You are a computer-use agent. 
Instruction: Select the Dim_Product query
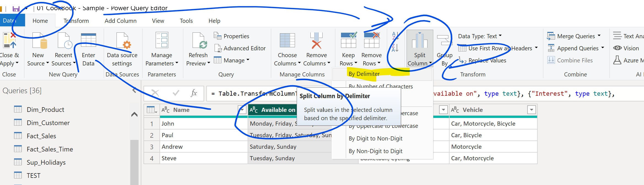pos(45,110)
